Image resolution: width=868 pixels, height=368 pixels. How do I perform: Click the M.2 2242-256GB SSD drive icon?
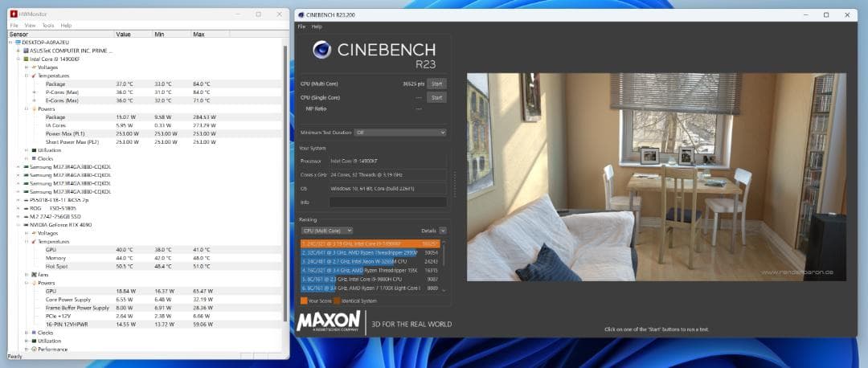[x=26, y=217]
